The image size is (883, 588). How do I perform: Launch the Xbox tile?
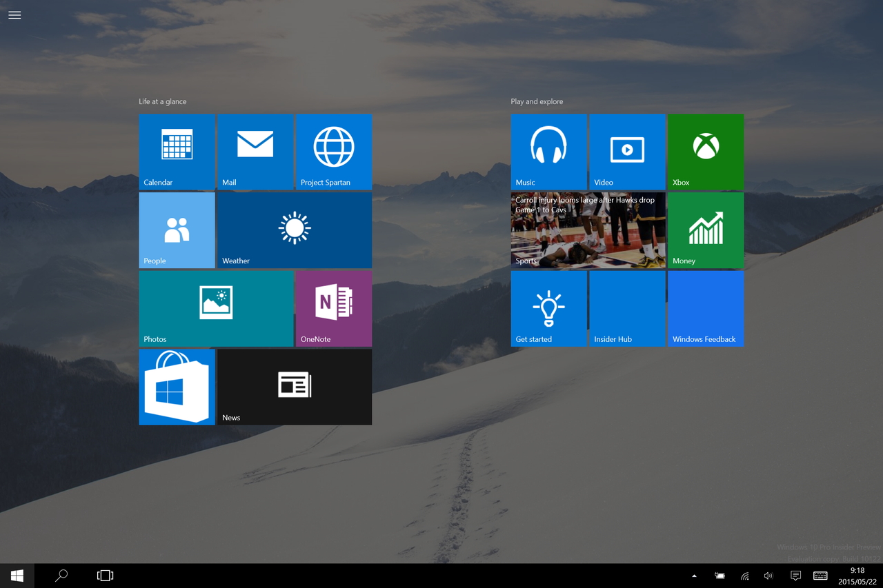(706, 152)
